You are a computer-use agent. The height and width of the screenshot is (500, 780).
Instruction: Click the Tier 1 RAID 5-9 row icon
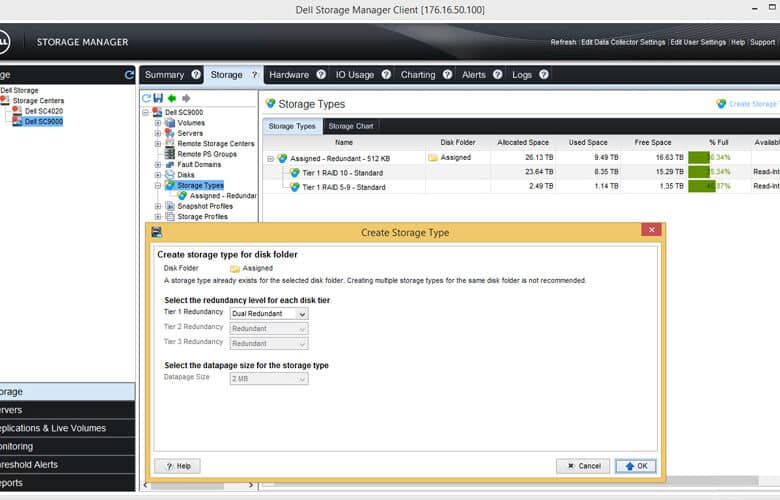(x=294, y=187)
